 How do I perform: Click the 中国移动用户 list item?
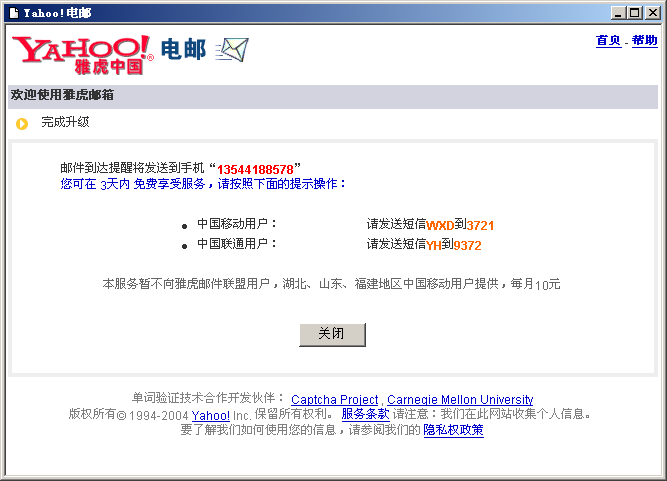point(237,224)
